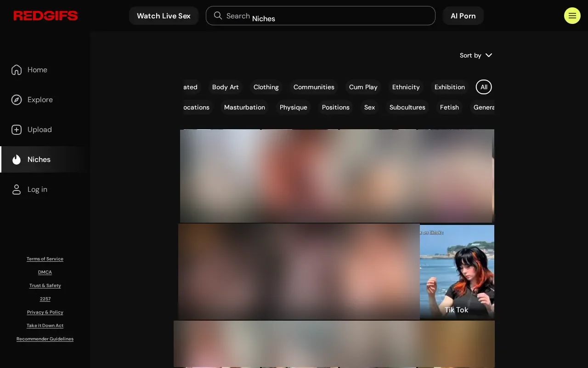The width and height of the screenshot is (588, 368).
Task: Select the Exhibition filter chip
Action: [x=450, y=87]
